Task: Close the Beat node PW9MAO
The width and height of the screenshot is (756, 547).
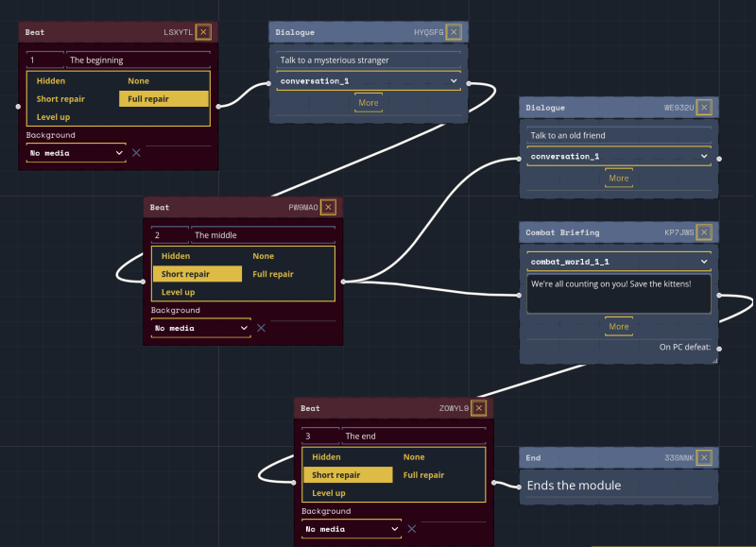Action: tap(328, 207)
